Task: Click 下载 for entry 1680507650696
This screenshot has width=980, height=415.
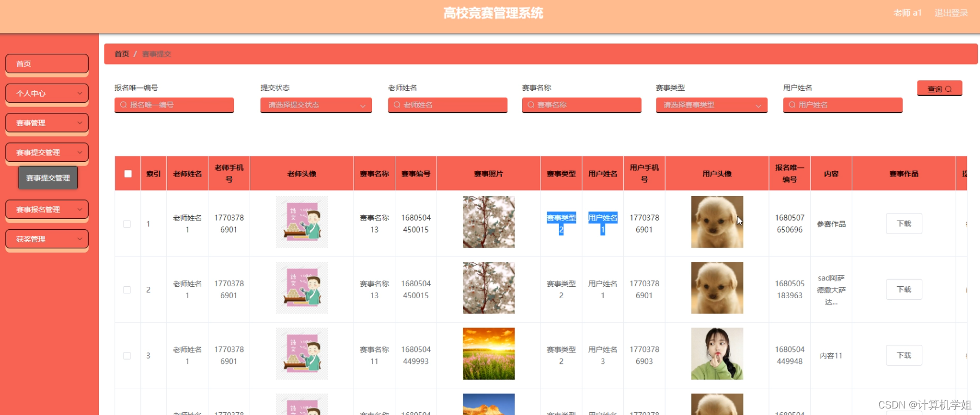Action: pyautogui.click(x=904, y=224)
